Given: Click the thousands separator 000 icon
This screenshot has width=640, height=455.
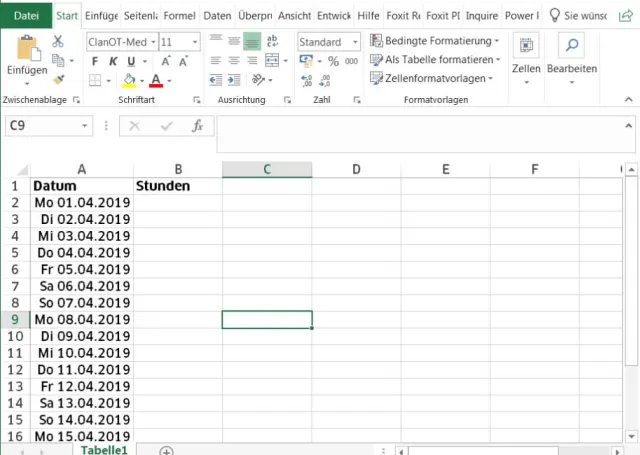Looking at the screenshot, I should 351,61.
